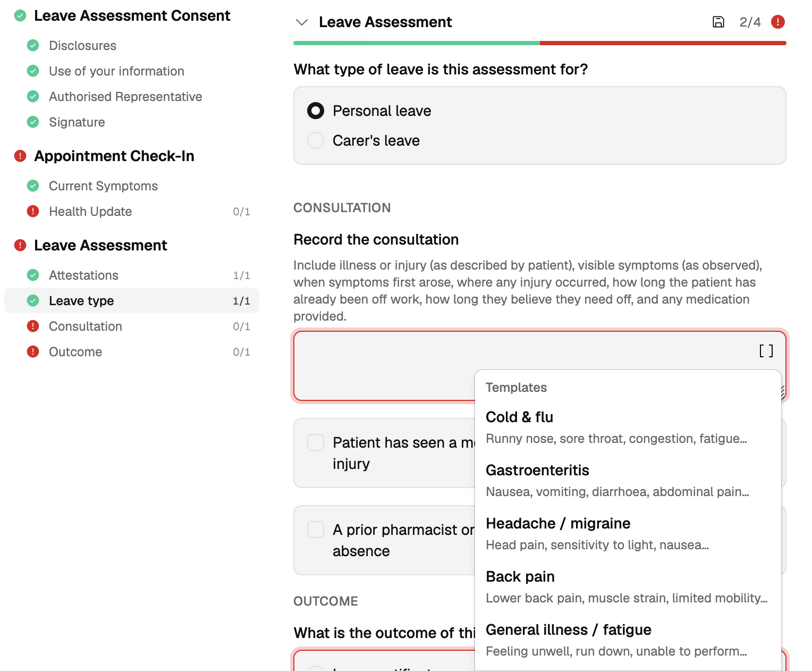812x671 pixels.
Task: Select the Carer's leave radio option
Action: point(316,140)
